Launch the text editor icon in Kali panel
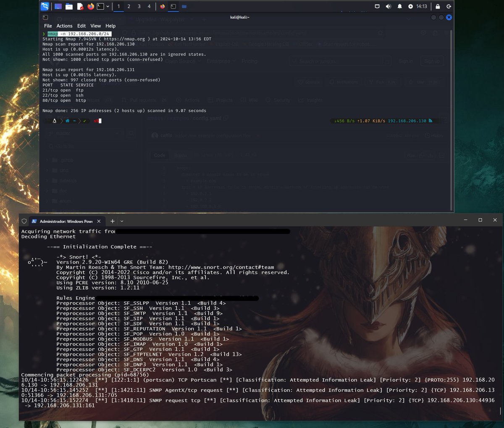This screenshot has height=428, width=504. coord(80,6)
